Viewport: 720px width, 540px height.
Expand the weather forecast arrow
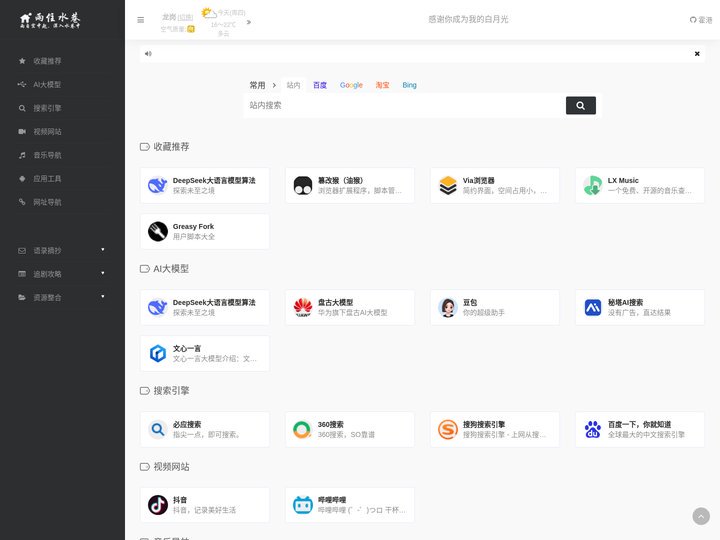coord(249,22)
